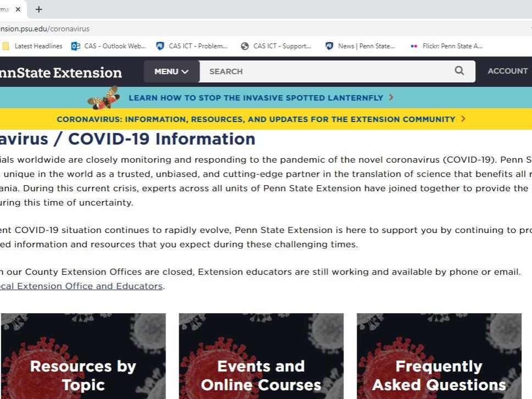
Task: Open a new browser tab
Action: [x=39, y=9]
